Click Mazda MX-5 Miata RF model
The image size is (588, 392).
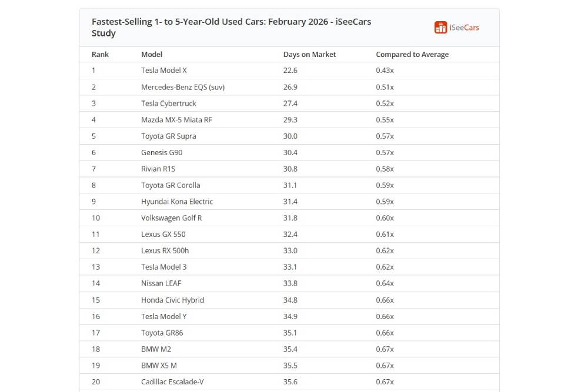(x=176, y=120)
